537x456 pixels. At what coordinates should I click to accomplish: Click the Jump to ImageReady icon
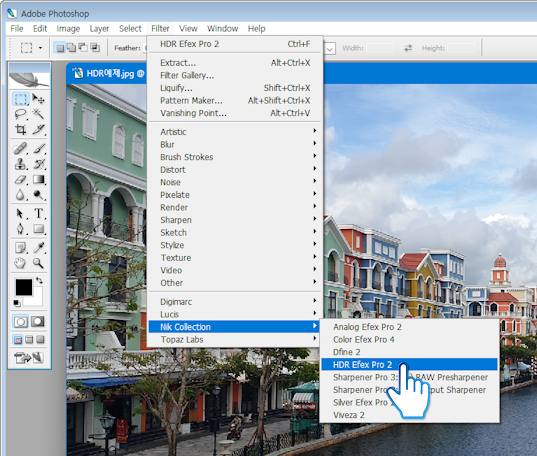pyautogui.click(x=29, y=358)
